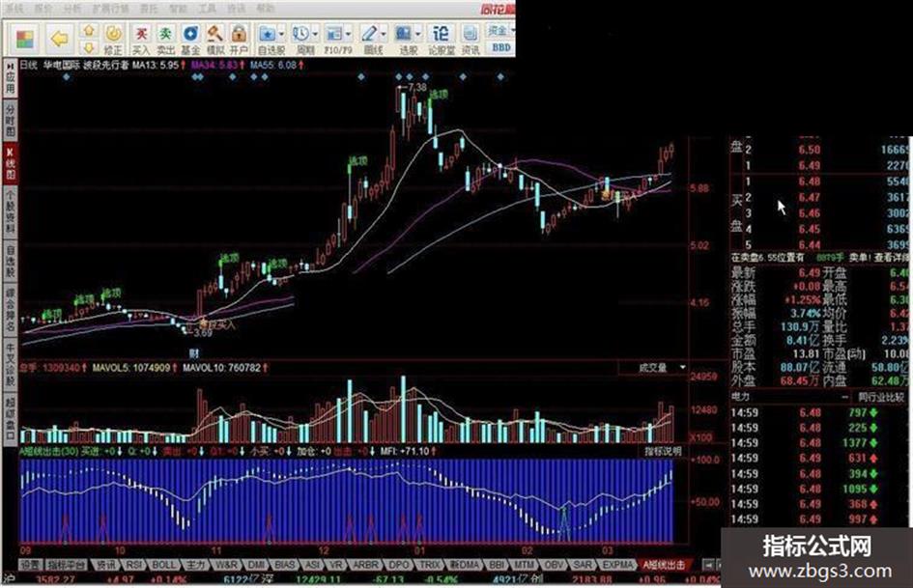This screenshot has height=588, width=913.
Task: Select the VR indicator tab
Action: 336,565
